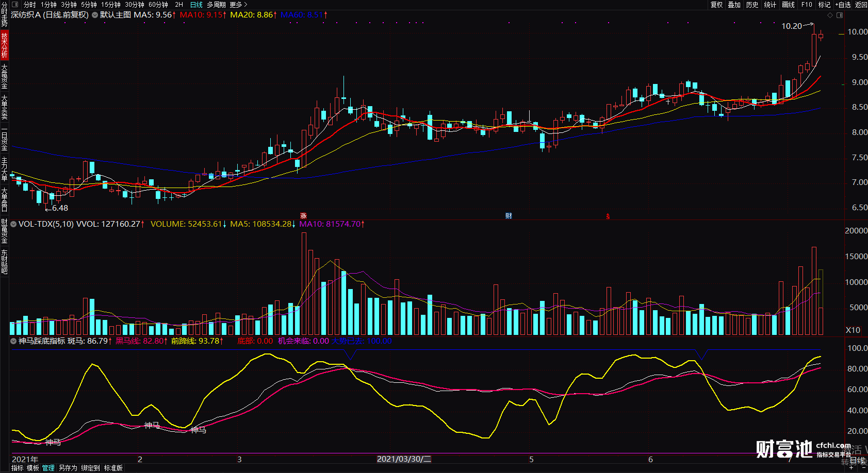Screen dimensions: 868x473
Task: Click the 前蹄线: 93.78 indicator value
Action: [197, 341]
